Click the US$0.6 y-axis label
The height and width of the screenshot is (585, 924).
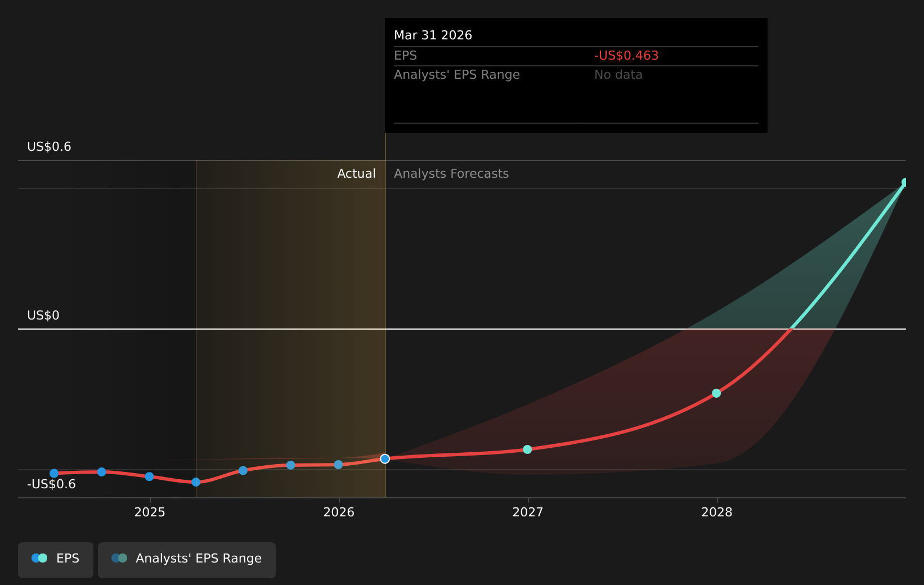pos(50,147)
